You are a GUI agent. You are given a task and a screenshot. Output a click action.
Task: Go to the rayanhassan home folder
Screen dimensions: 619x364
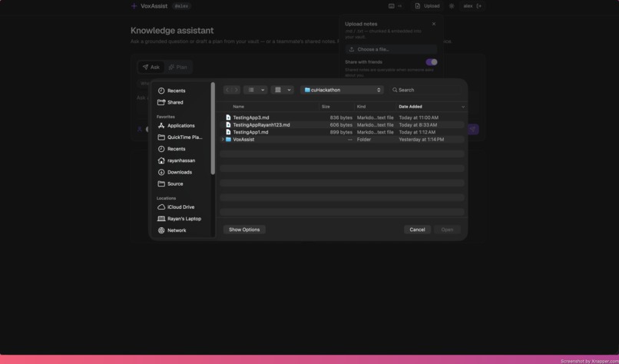point(176,160)
